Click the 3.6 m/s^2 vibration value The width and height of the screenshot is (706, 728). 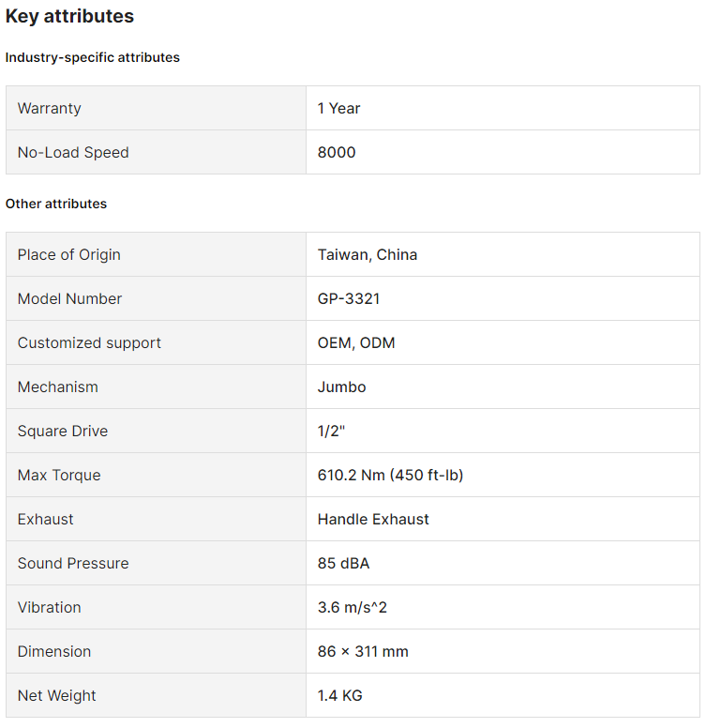pos(353,607)
